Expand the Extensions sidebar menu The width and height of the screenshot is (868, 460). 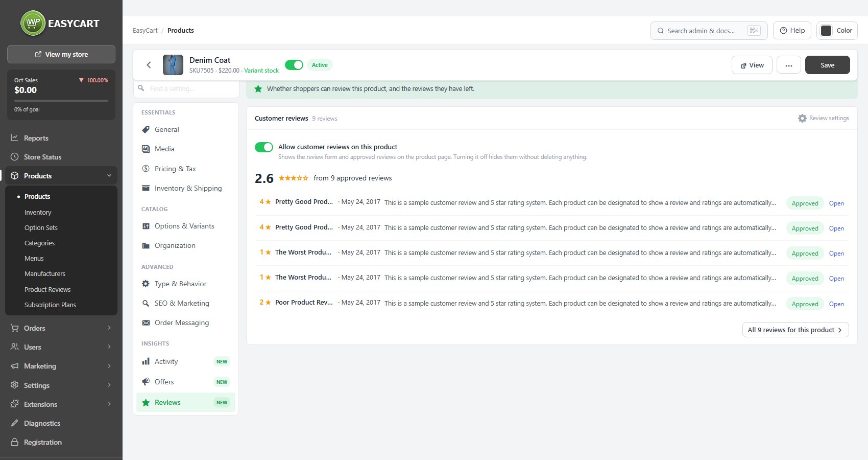[109, 404]
